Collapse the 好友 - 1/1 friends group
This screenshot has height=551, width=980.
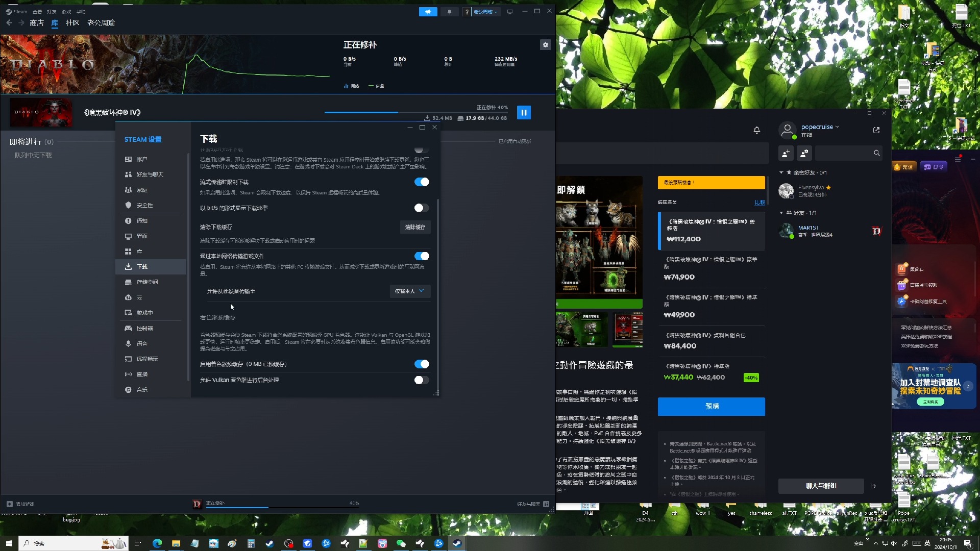pos(781,213)
